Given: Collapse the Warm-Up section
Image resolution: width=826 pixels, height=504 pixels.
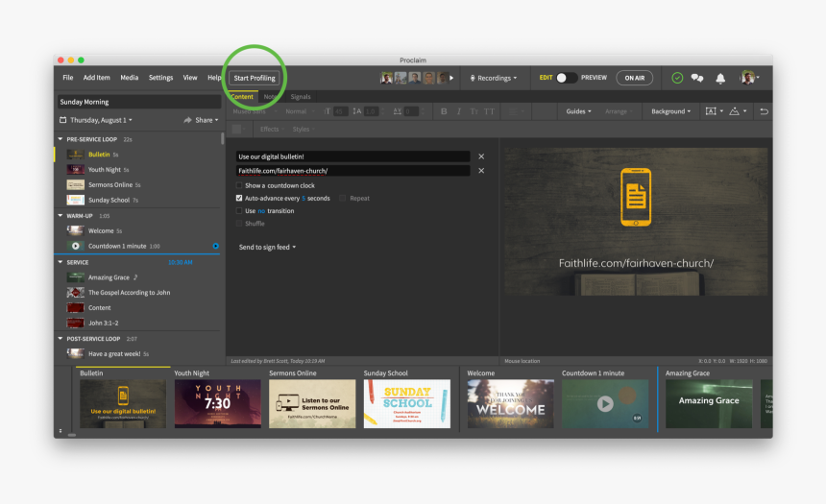Looking at the screenshot, I should 61,215.
